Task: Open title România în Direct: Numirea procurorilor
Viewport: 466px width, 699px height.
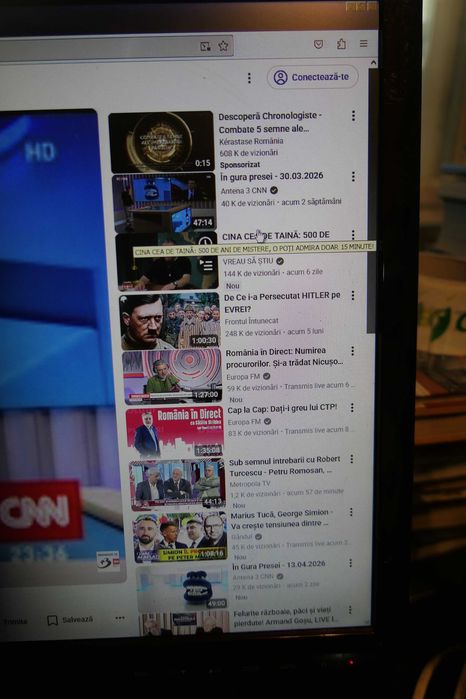Action: [285, 358]
